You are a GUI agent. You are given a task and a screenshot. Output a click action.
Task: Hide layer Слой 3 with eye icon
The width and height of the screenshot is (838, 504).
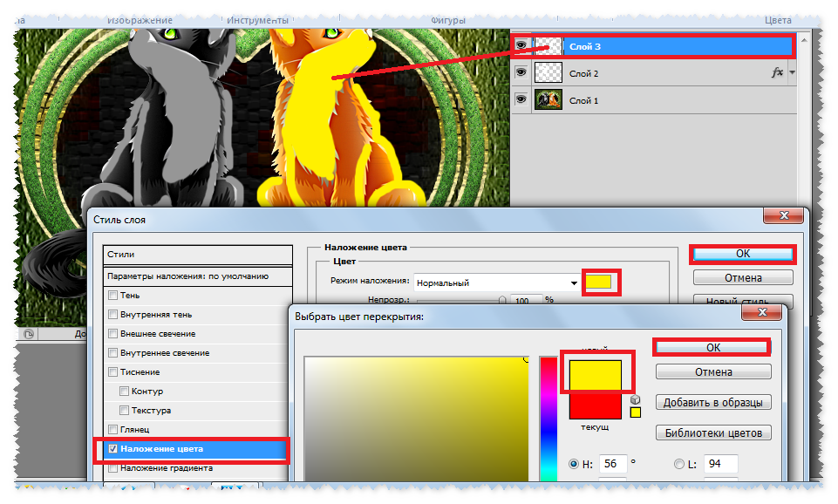tap(521, 45)
